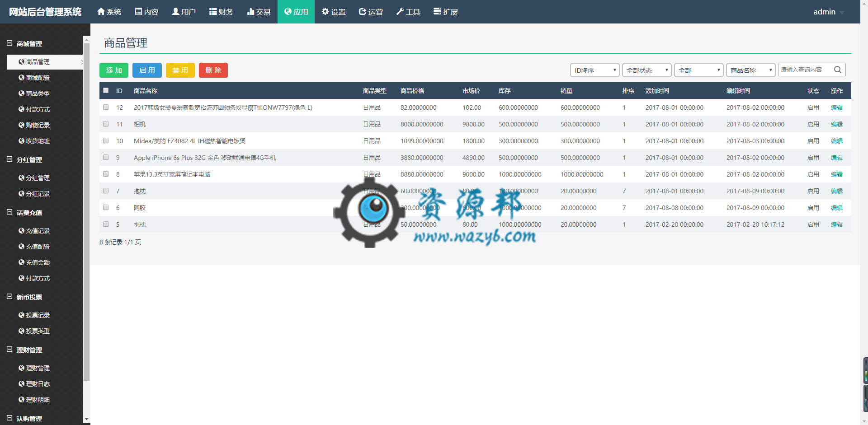Viewport: 868px width, 425px height.
Task: Click globe icon beside 充值金额
Action: pos(21,262)
